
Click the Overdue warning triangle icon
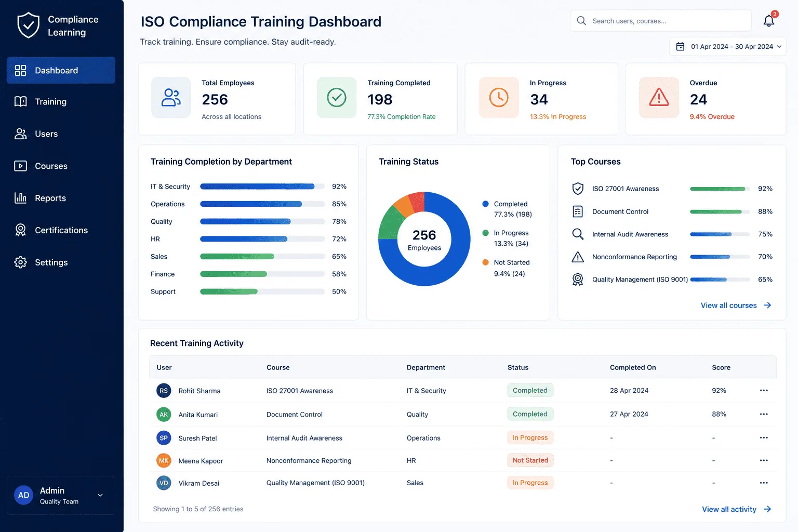click(x=659, y=98)
